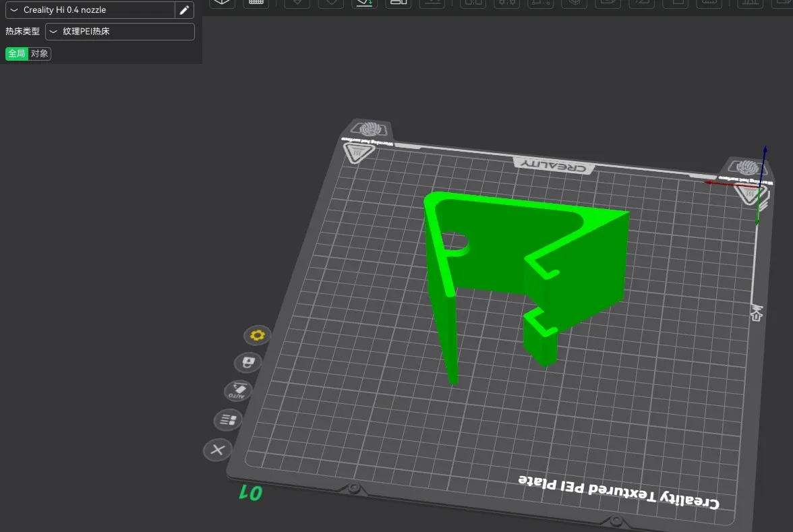The width and height of the screenshot is (793, 532).
Task: Remove all objects with plate X icon
Action: coord(217,450)
